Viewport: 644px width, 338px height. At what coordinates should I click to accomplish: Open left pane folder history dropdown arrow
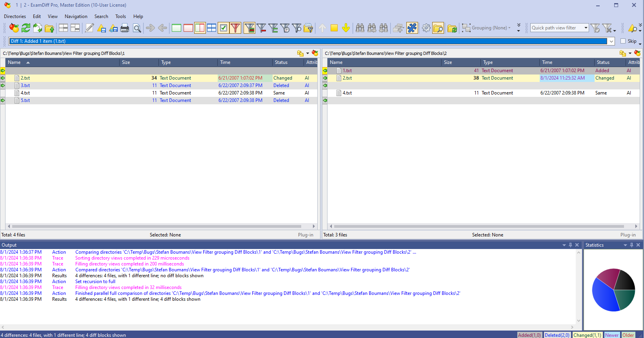(x=307, y=53)
